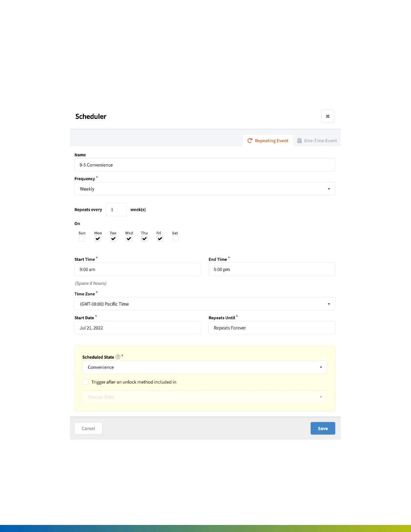Click the Start Time 9:00 am field

[137, 269]
